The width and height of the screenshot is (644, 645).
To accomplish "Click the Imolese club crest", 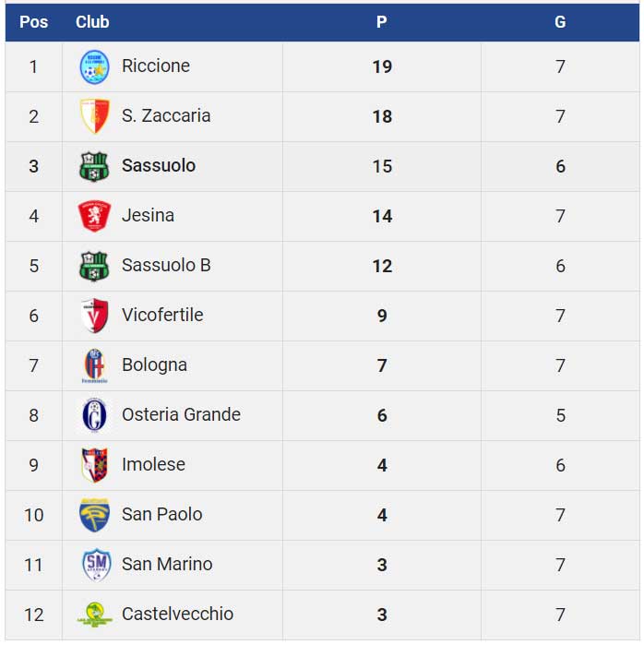I will click(94, 465).
